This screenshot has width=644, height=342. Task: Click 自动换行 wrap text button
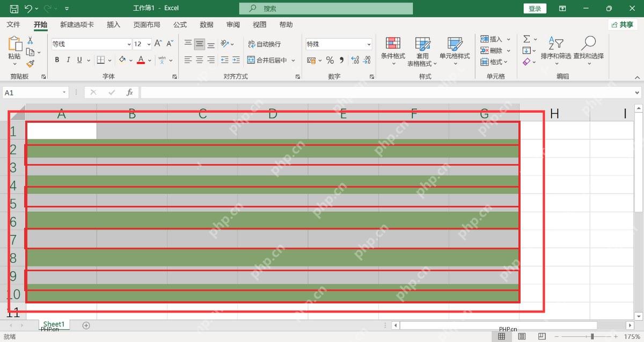pos(264,44)
